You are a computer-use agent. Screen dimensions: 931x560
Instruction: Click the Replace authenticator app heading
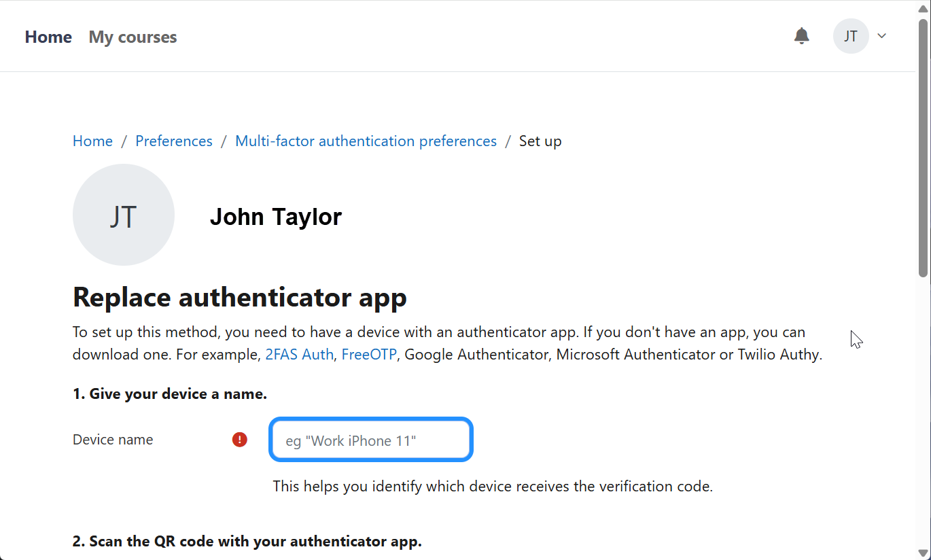click(239, 298)
